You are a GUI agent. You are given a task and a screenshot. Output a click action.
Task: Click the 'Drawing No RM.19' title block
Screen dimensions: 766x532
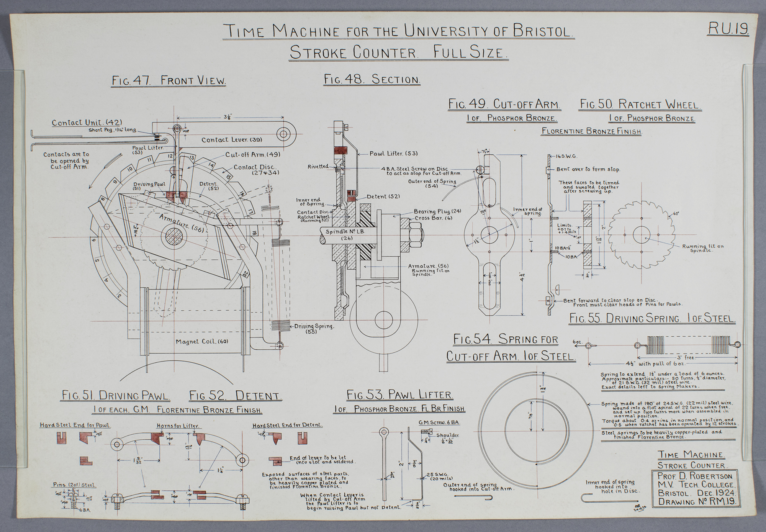click(697, 502)
